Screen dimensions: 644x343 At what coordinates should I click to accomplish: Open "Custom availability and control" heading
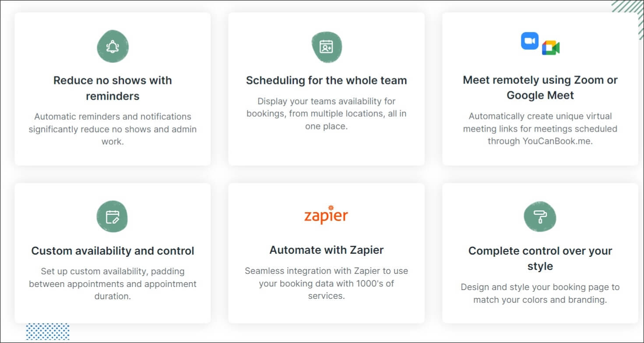(113, 251)
